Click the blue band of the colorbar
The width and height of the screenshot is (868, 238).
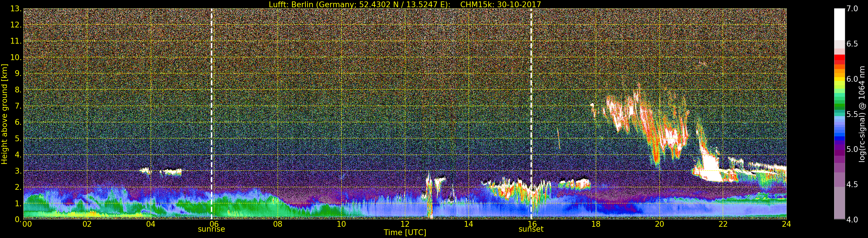point(839,132)
